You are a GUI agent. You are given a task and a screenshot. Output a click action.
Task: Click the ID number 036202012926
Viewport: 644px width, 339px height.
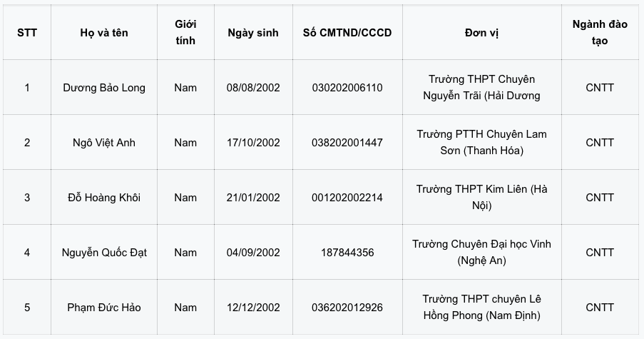pos(347,308)
